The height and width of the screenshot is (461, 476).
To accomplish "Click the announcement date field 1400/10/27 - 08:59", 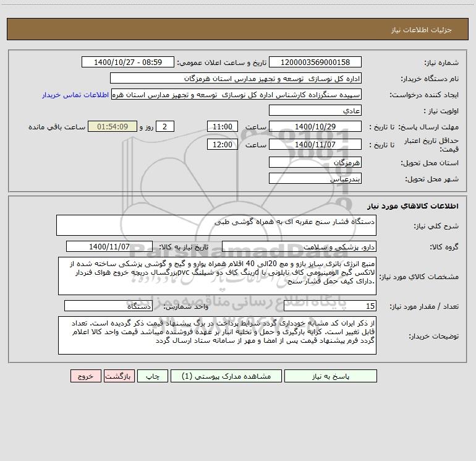I will point(128,62).
